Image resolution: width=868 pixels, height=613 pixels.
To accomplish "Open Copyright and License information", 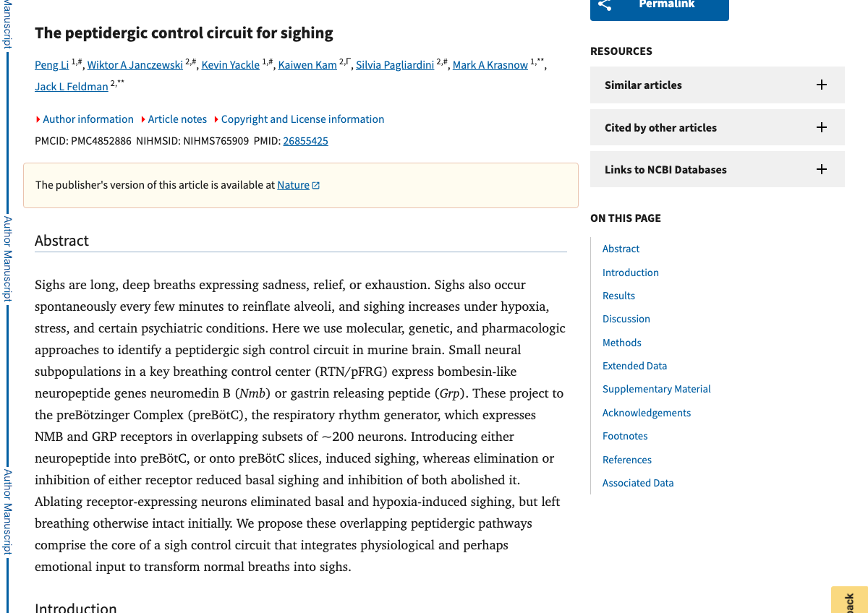I will 302,119.
